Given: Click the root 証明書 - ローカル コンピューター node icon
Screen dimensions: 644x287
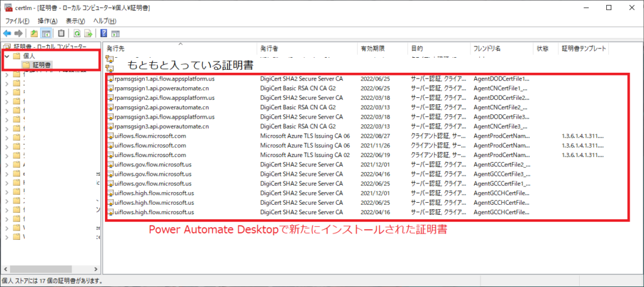Looking at the screenshot, I should point(7,46).
